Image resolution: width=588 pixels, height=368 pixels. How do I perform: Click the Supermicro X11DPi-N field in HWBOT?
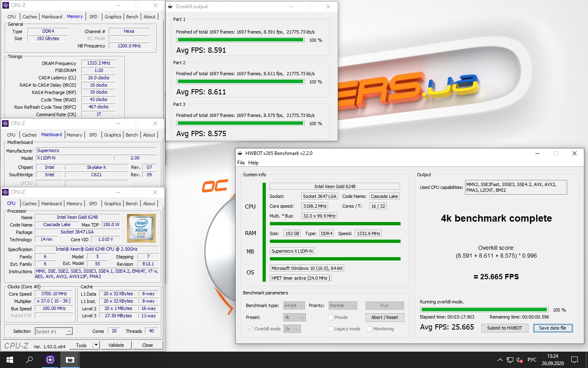tap(292, 251)
